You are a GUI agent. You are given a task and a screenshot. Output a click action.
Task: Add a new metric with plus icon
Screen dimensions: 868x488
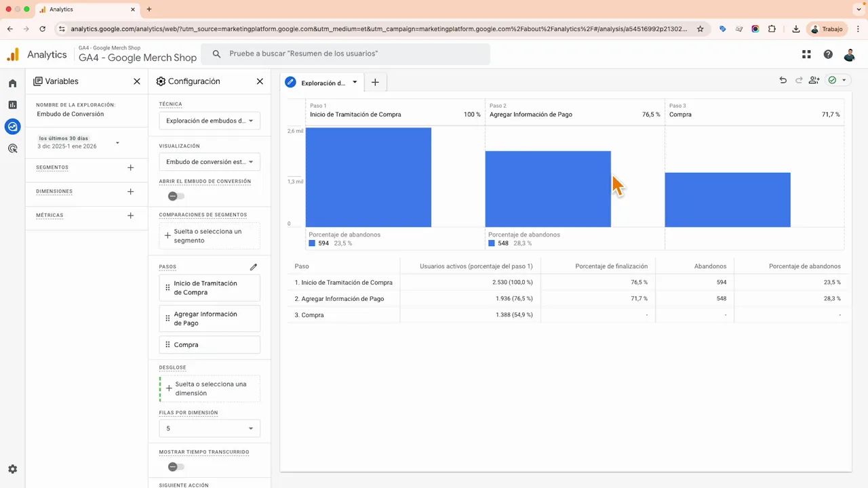click(x=131, y=216)
